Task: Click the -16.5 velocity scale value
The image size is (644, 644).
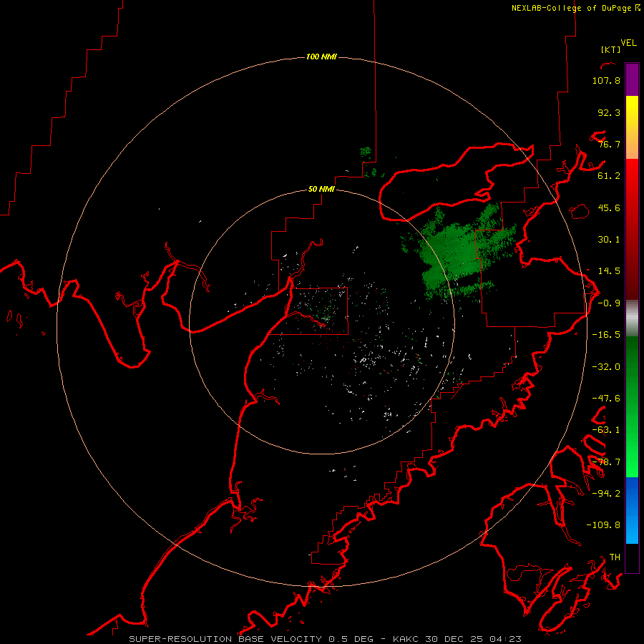Action: (606, 335)
